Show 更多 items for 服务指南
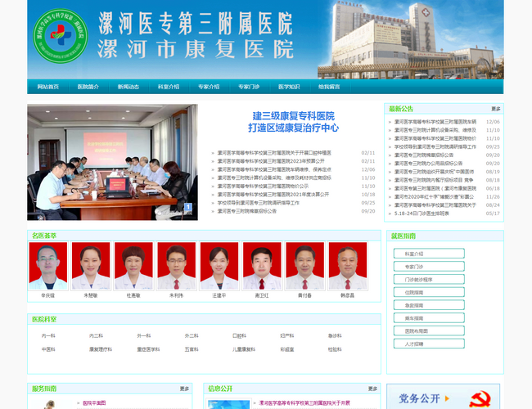 tap(184, 389)
